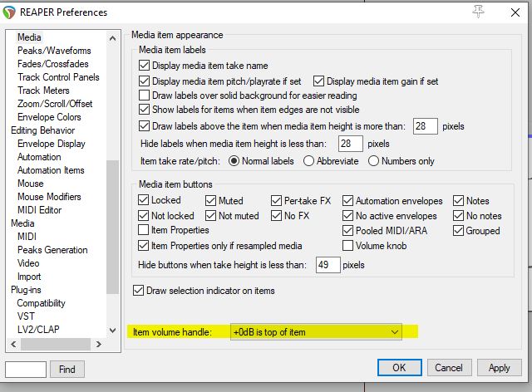Pin the REAPER Preferences window
The image size is (532, 392).
click(x=479, y=12)
